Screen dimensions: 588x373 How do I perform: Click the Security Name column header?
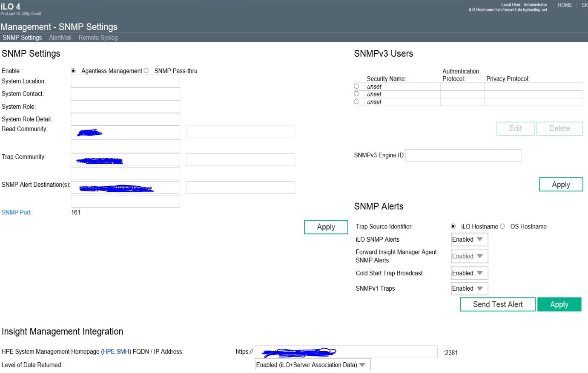tap(387, 79)
